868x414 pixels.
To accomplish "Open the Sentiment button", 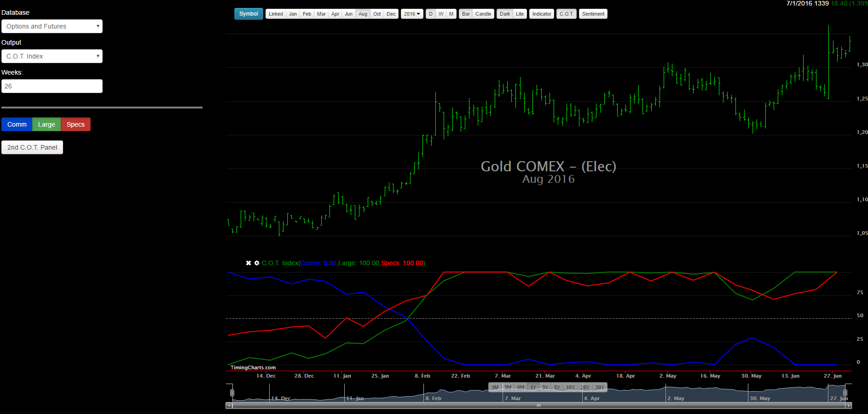I will click(593, 14).
